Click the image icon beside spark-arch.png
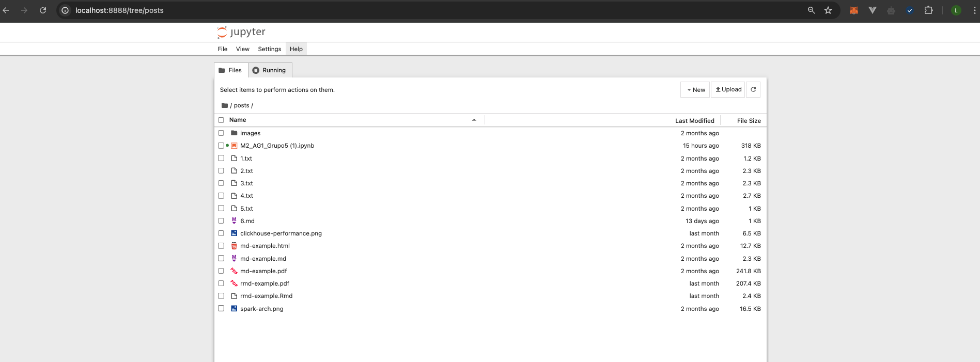 coord(234,309)
